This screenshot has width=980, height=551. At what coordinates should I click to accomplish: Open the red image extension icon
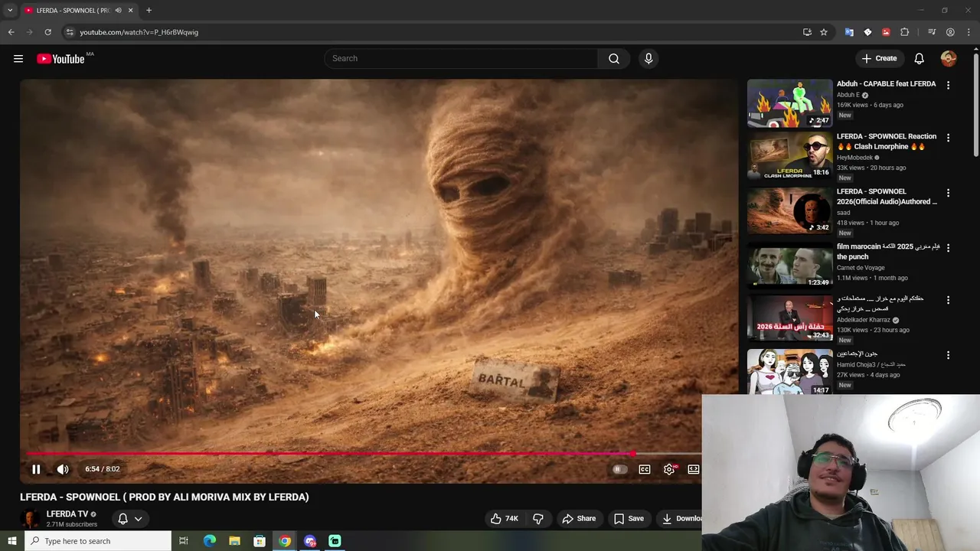pos(886,32)
